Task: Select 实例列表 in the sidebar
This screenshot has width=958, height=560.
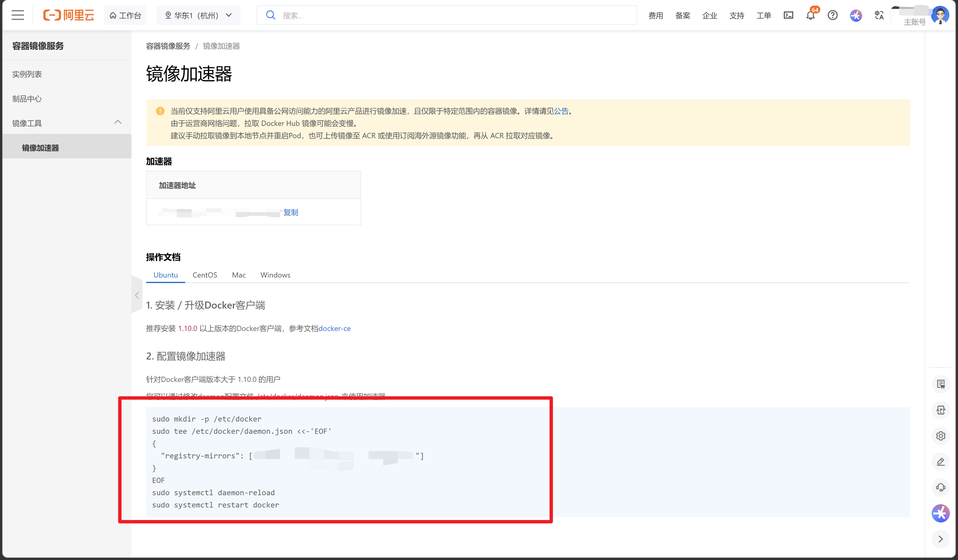Action: [x=27, y=74]
